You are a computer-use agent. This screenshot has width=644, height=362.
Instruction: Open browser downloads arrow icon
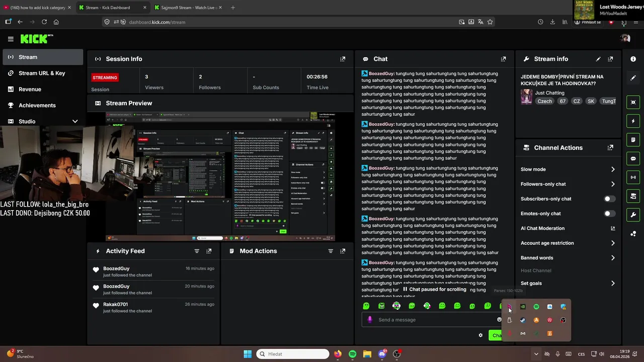pyautogui.click(x=552, y=22)
